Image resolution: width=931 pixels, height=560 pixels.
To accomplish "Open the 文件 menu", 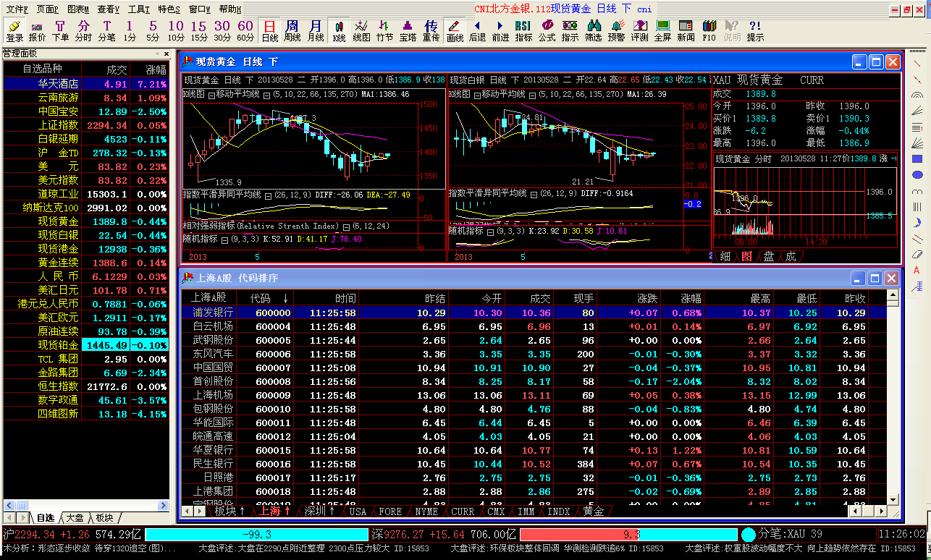I will [x=17, y=9].
